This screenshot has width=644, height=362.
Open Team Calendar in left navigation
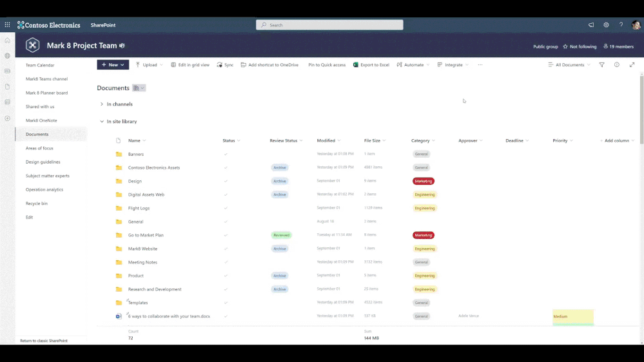pos(40,65)
